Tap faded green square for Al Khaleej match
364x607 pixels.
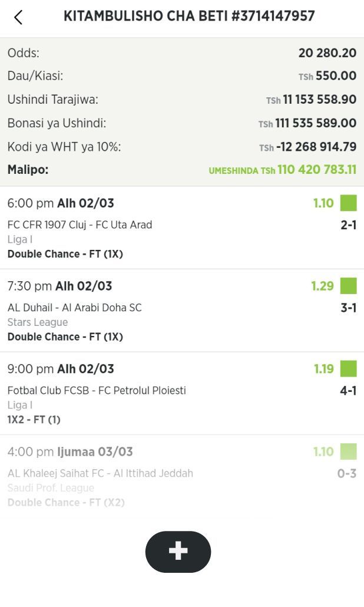pos(349,452)
